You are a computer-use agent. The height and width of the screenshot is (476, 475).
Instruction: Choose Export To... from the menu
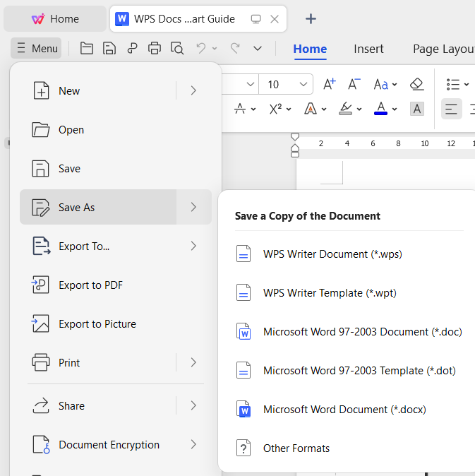tap(116, 246)
